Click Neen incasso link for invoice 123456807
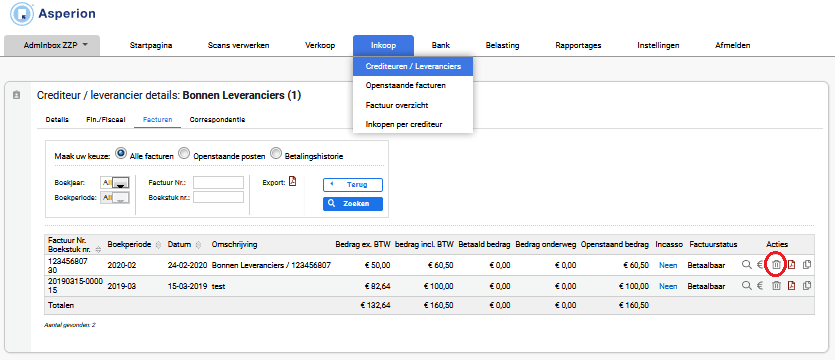 pyautogui.click(x=668, y=265)
